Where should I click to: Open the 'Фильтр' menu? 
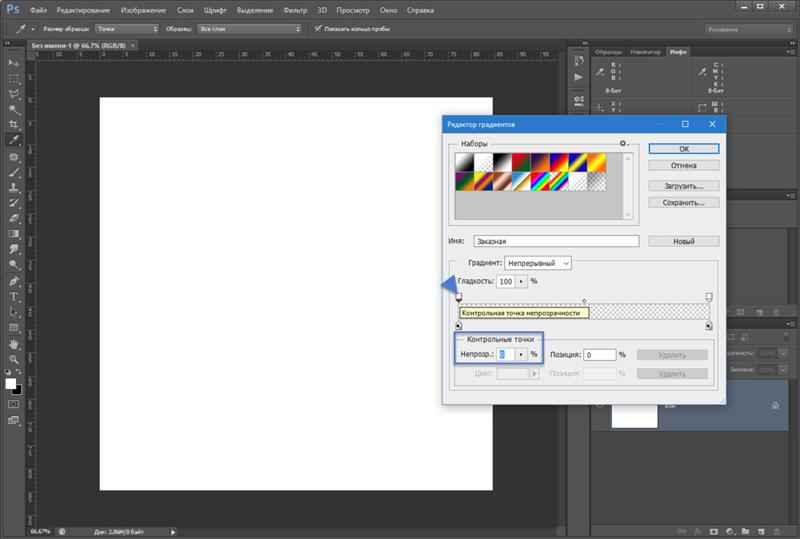coord(295,9)
